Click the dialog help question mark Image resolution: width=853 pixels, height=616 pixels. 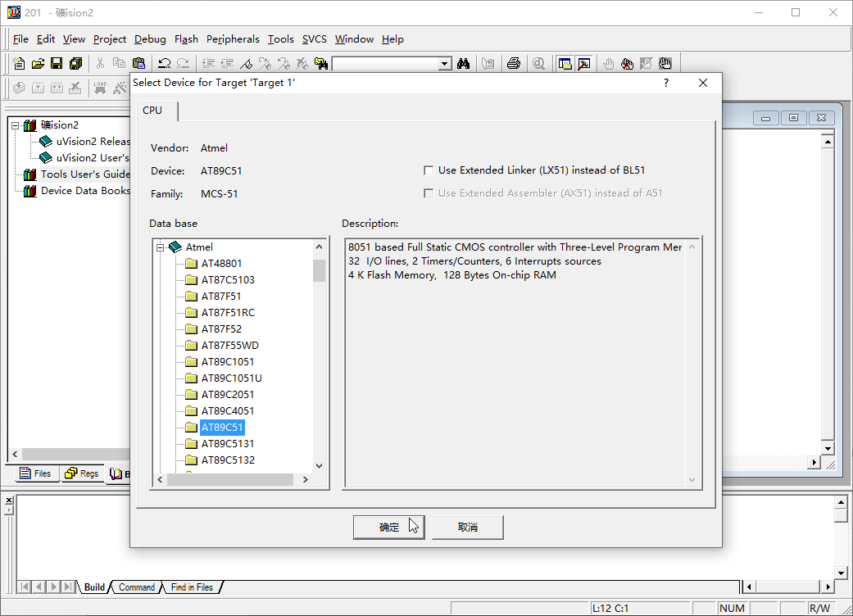click(x=666, y=83)
